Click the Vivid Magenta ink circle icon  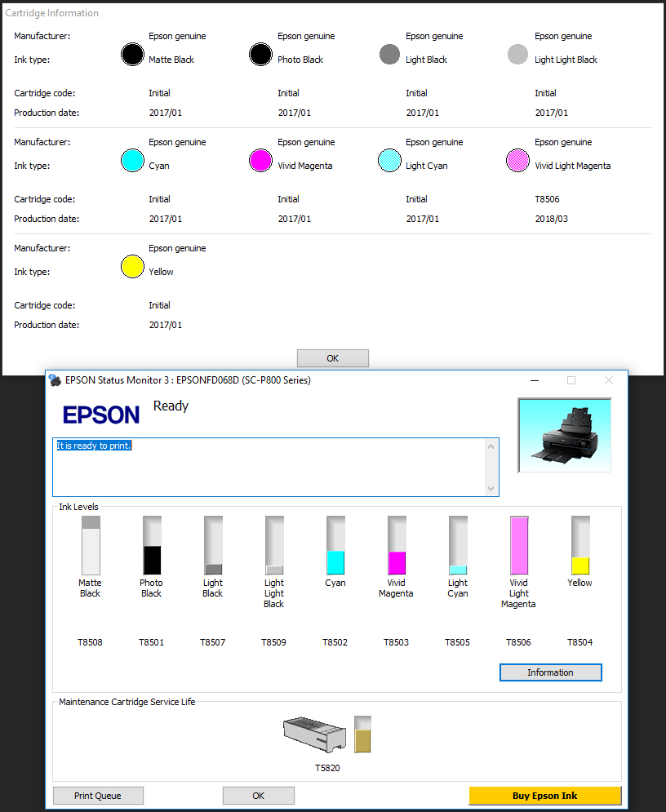tap(260, 161)
